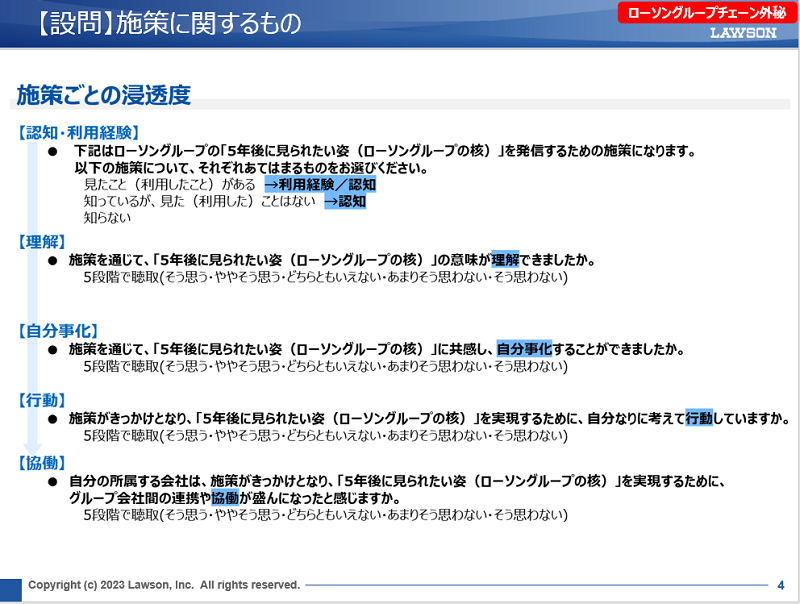Click the option text 知らない

[107, 218]
